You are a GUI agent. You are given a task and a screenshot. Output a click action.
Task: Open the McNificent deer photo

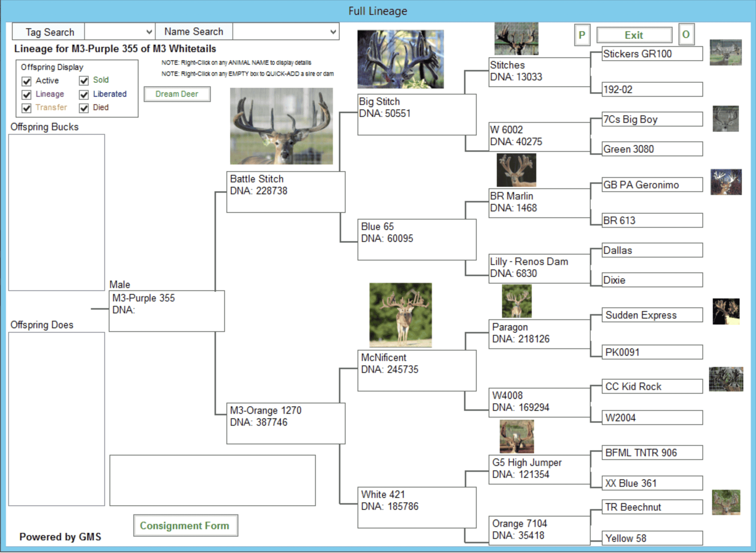[x=400, y=315]
